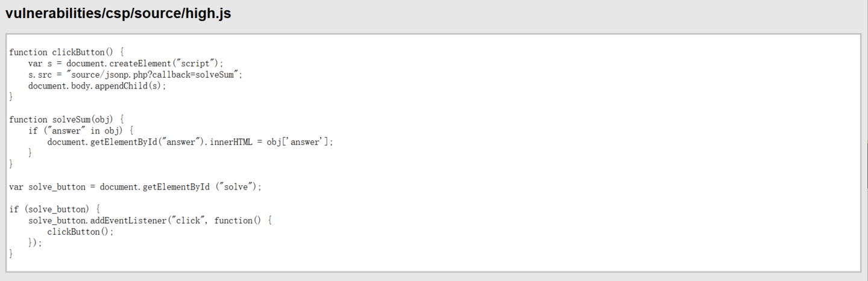
Task: Click the 'if ("answer" in obj)' line
Action: point(80,131)
